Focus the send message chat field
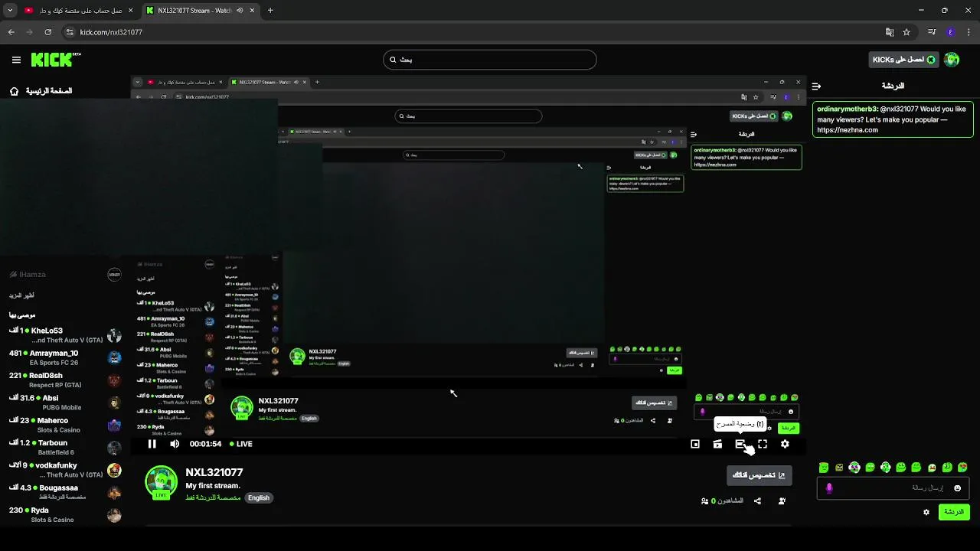Screen dimensions: 980x551 click(894, 488)
